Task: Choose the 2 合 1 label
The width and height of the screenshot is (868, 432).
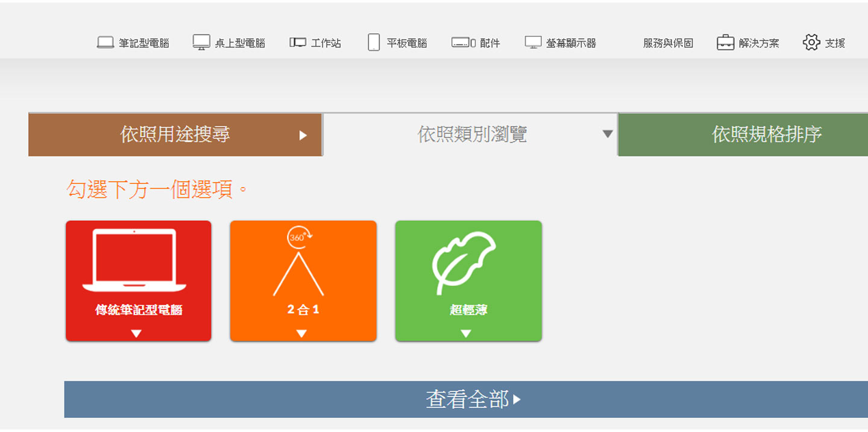Action: 303,310
